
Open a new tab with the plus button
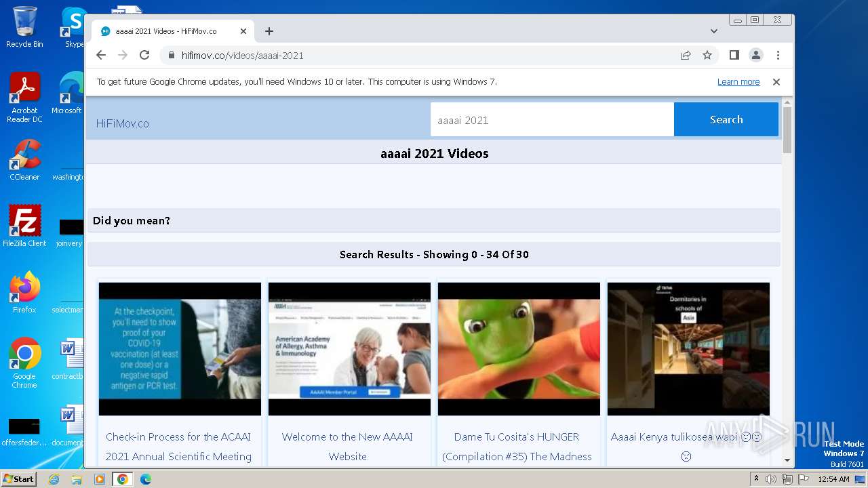click(269, 31)
